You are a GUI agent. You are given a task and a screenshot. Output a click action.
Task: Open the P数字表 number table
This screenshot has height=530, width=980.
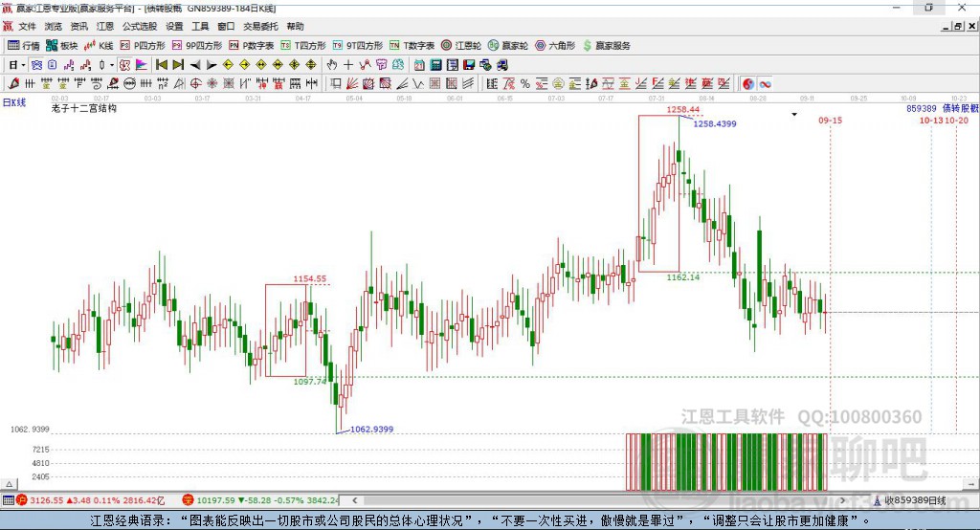[252, 46]
